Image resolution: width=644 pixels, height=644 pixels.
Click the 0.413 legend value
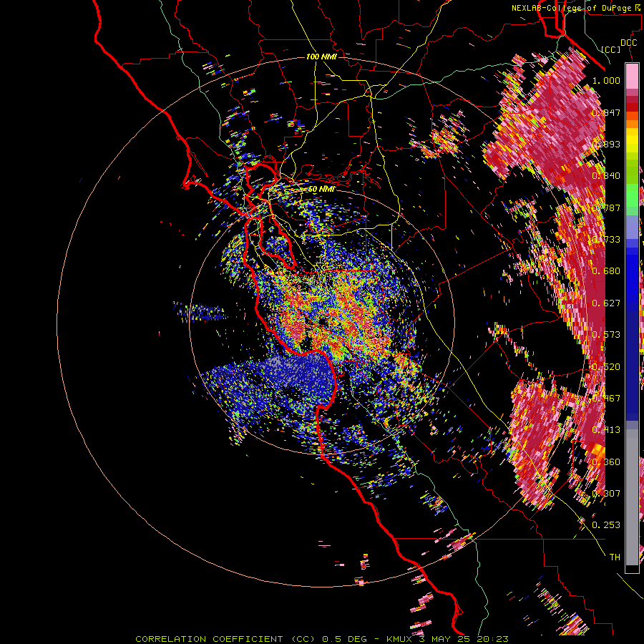(606, 430)
